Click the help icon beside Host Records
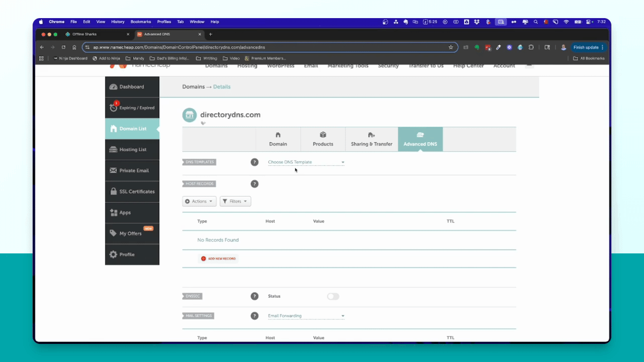Screen dimensions: 644x362 [x=255, y=184]
